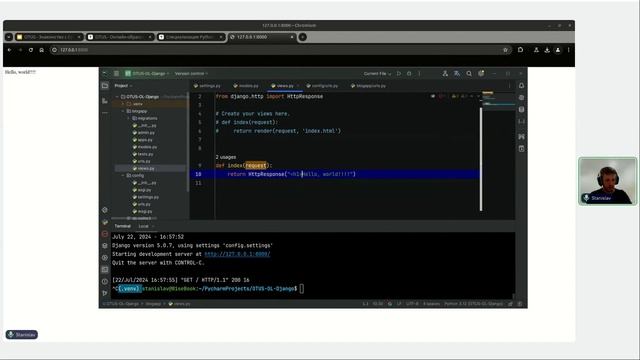Bookmark the page with star icon
Screen dimensions: 640x360
pos(505,50)
